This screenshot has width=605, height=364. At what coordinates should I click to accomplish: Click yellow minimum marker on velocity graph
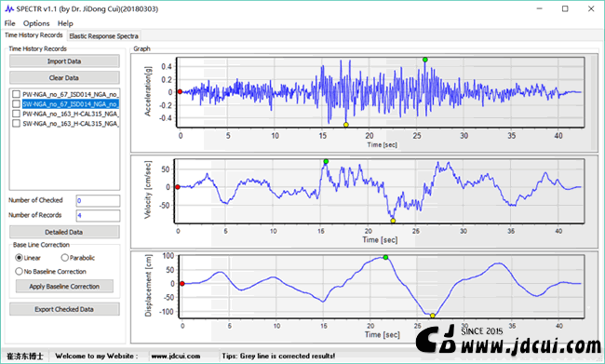pyautogui.click(x=393, y=221)
